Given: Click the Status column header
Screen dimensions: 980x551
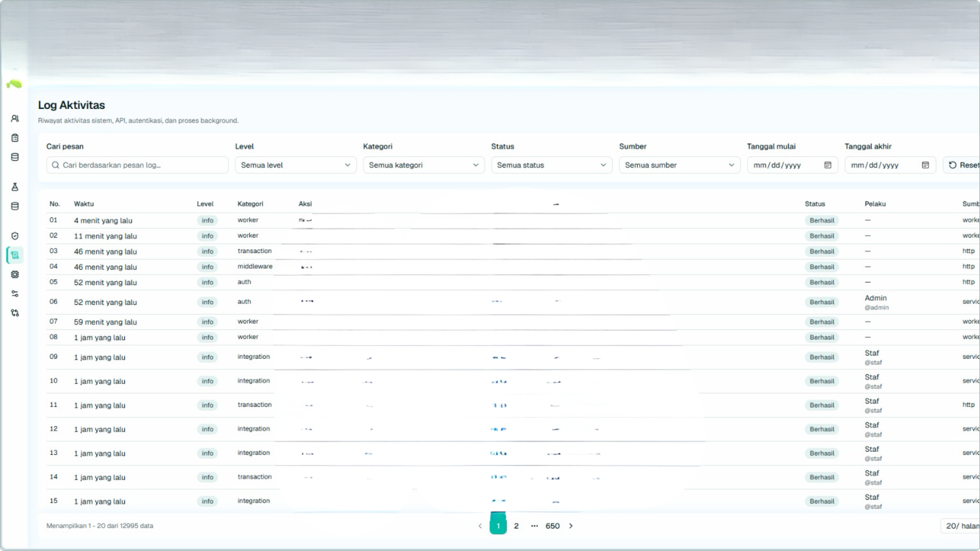Looking at the screenshot, I should tap(815, 204).
